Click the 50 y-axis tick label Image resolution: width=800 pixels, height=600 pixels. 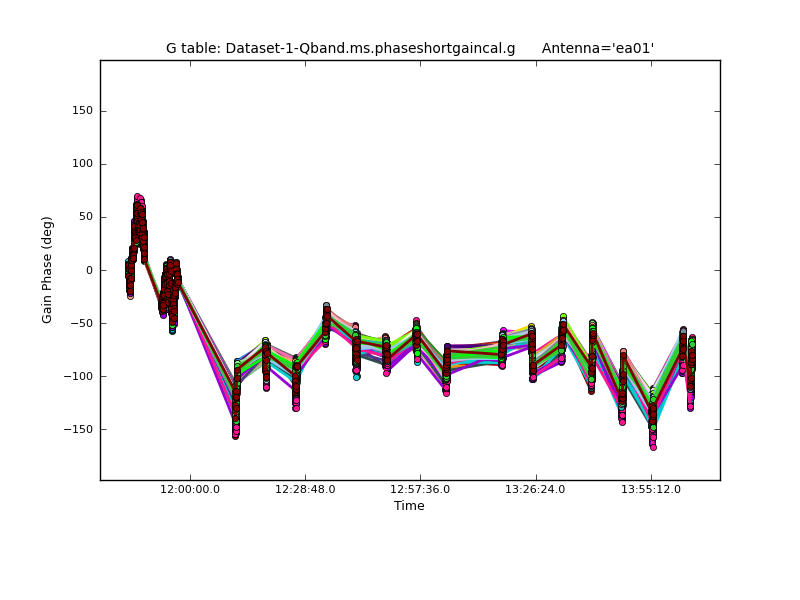(x=85, y=217)
